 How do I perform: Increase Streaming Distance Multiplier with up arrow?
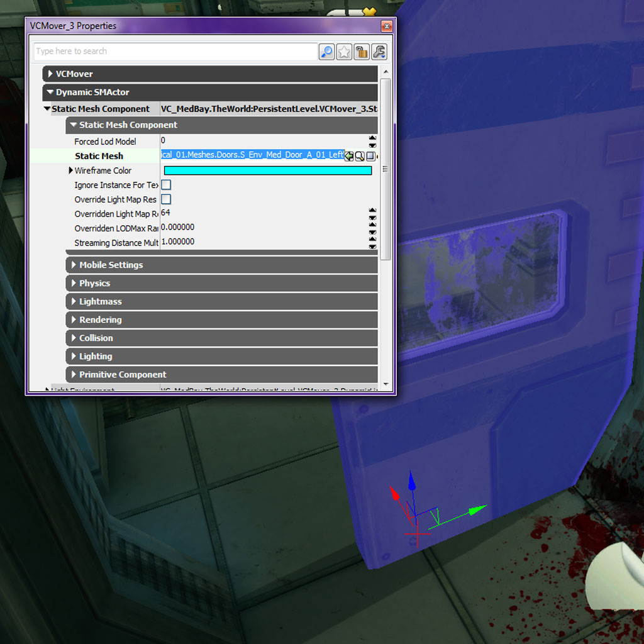pos(372,239)
